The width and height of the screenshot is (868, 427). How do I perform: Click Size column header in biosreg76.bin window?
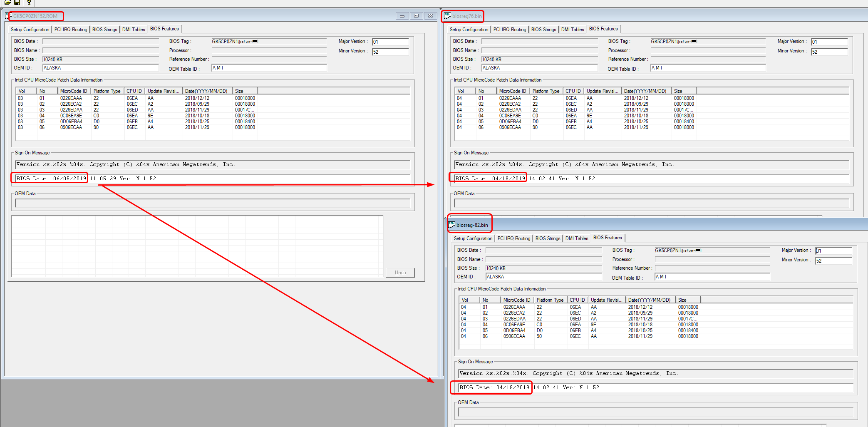click(684, 91)
